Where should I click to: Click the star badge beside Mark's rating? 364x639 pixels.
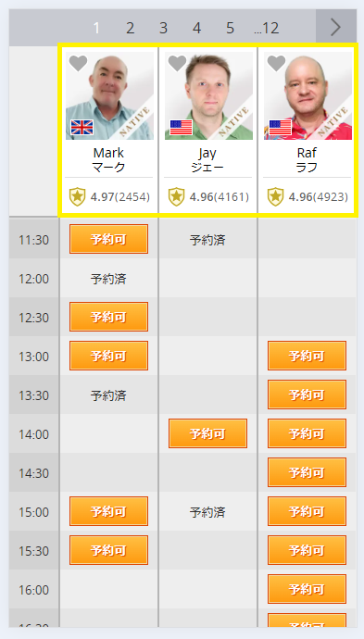click(x=77, y=197)
